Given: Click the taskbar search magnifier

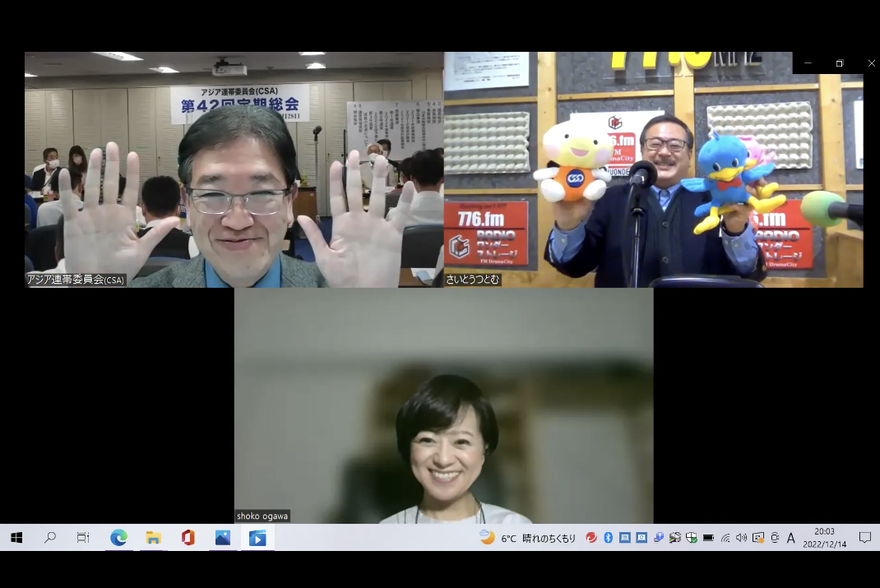Looking at the screenshot, I should (x=50, y=538).
